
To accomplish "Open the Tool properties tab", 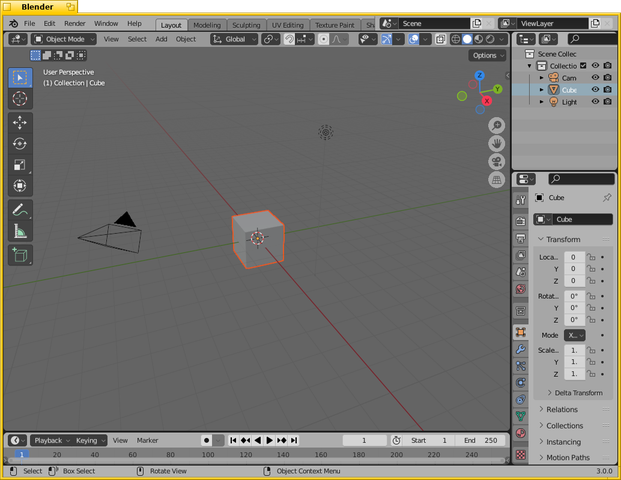I will coord(521,200).
